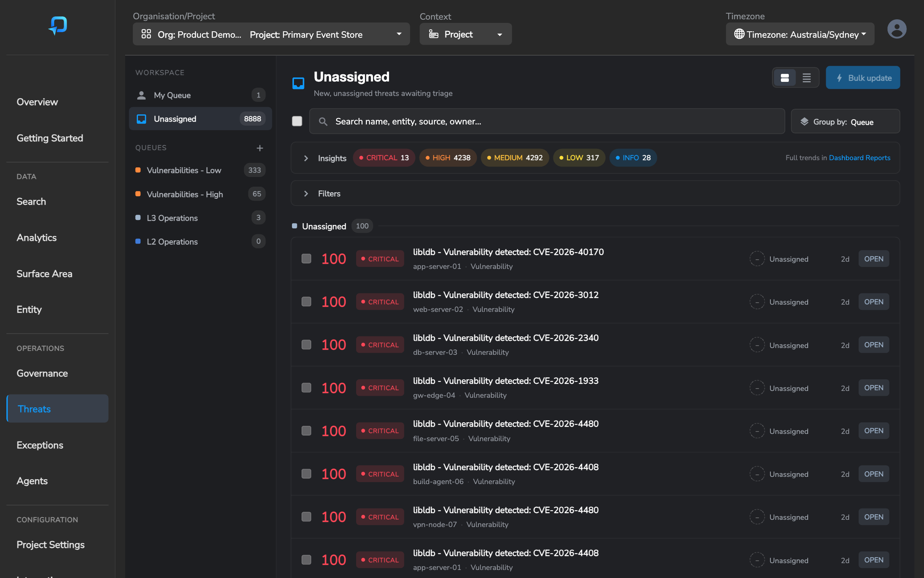
Task: Click the Project context icon
Action: point(434,34)
